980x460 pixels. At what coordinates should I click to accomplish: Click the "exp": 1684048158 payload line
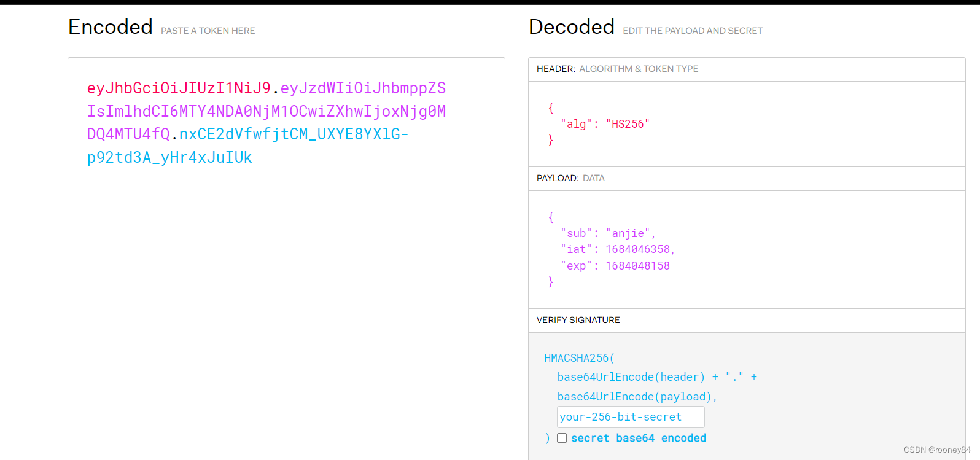click(x=615, y=266)
